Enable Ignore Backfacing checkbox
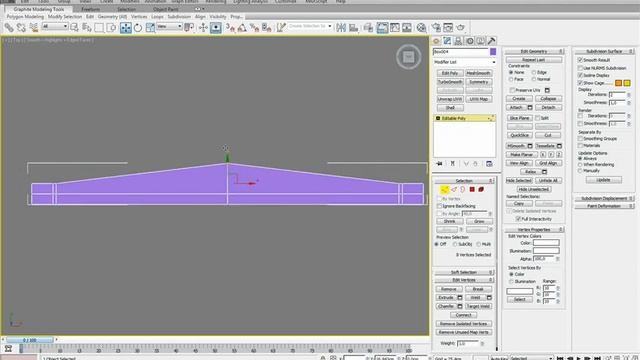 pos(440,206)
